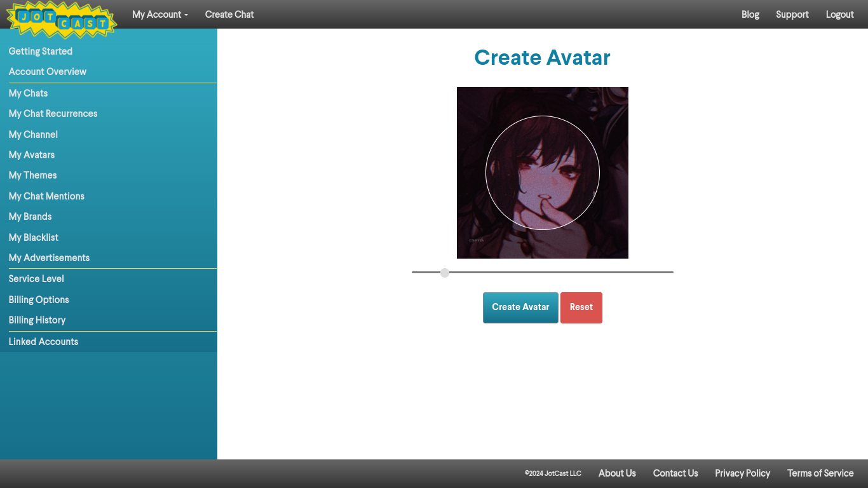Open My Channel in the sidebar
The width and height of the screenshot is (868, 488).
coord(33,134)
